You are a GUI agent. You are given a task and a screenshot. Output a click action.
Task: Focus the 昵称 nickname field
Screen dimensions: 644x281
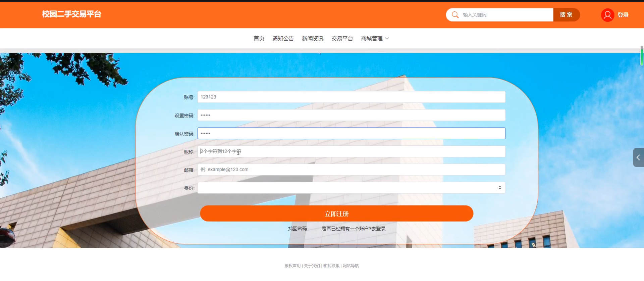pos(351,151)
